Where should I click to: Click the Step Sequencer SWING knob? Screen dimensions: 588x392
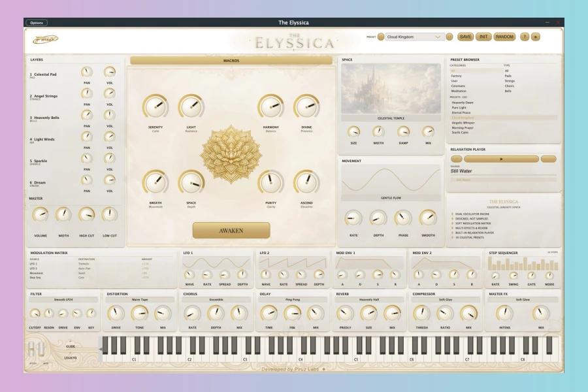513,276
